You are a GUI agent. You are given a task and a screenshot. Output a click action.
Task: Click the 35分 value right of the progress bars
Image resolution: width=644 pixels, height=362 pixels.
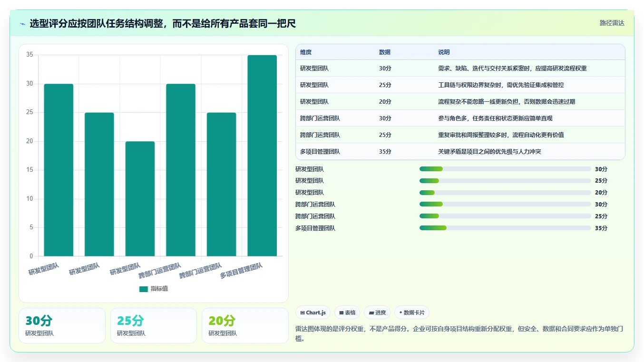point(601,228)
